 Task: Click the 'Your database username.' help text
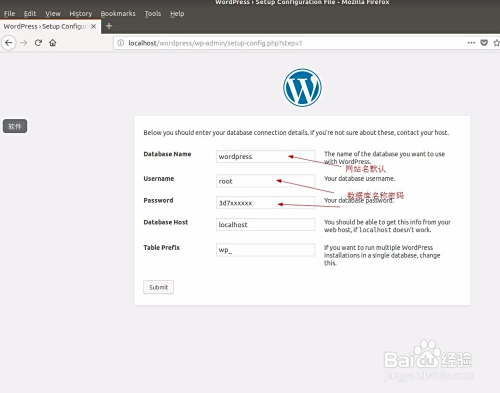[x=360, y=179]
